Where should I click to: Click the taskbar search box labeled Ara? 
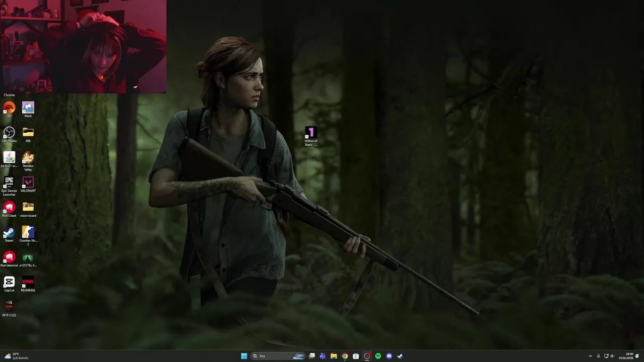[279, 356]
